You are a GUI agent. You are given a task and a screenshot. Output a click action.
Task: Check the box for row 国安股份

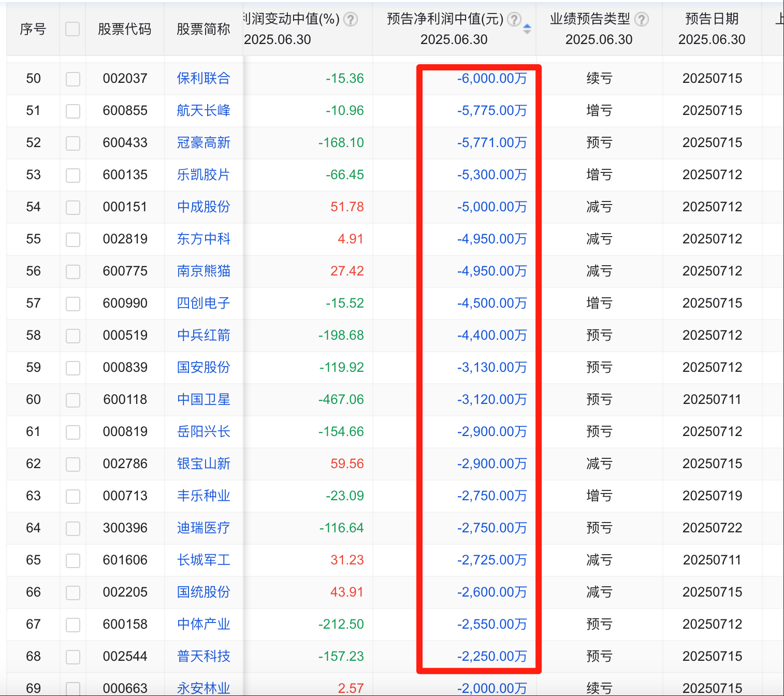coord(73,368)
